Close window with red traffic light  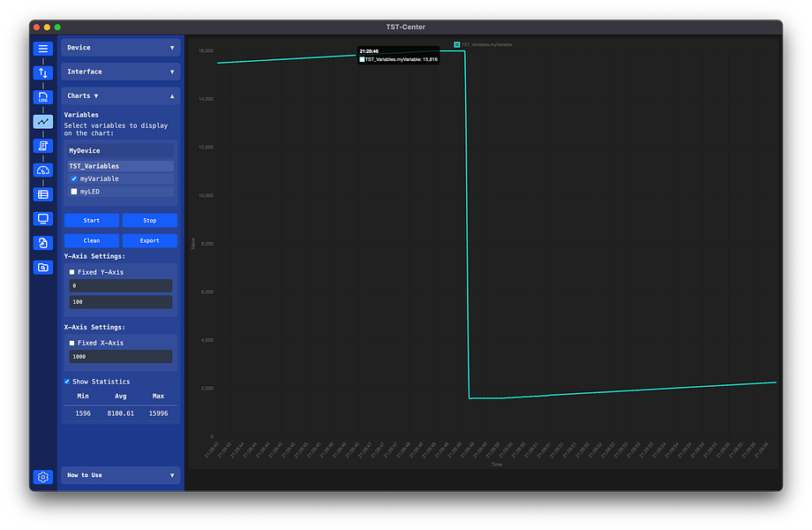point(37,26)
